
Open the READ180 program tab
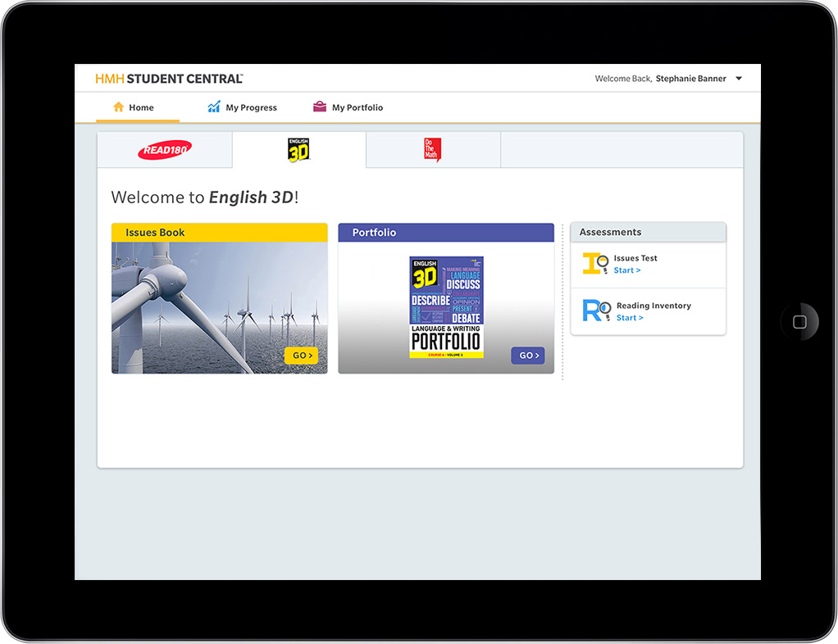(x=165, y=150)
